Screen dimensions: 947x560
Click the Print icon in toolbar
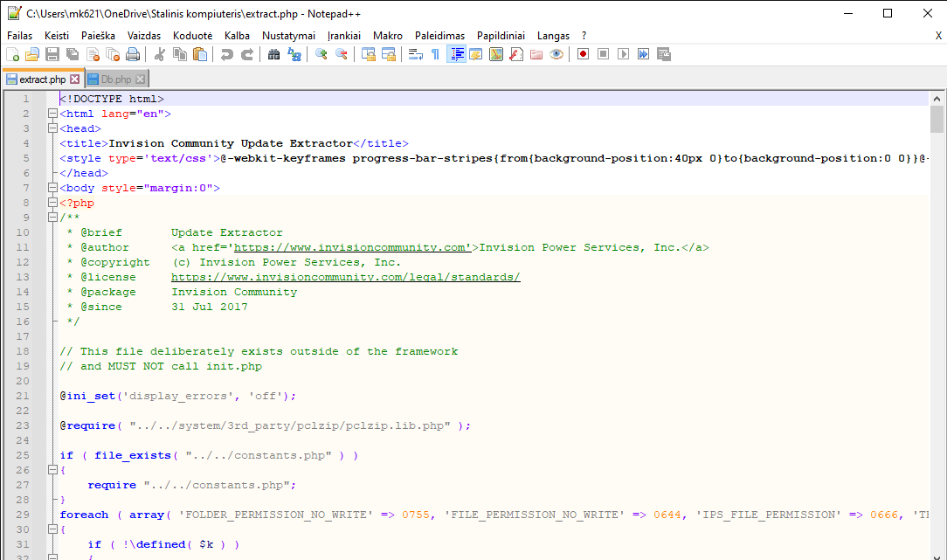[133, 54]
